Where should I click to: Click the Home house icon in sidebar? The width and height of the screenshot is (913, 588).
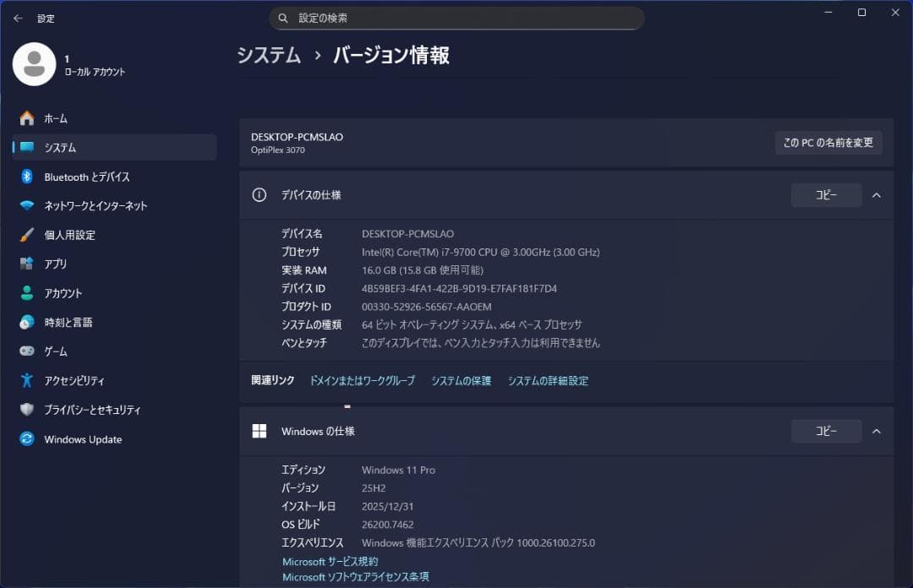pyautogui.click(x=27, y=118)
